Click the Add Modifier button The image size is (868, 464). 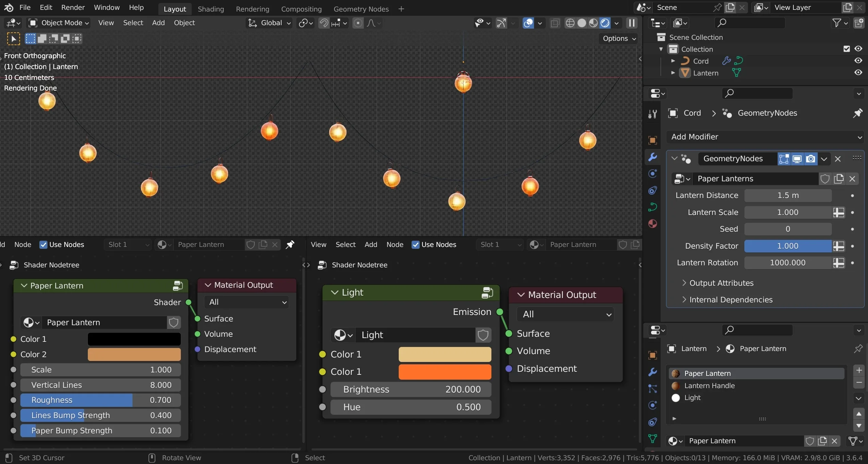pyautogui.click(x=765, y=137)
